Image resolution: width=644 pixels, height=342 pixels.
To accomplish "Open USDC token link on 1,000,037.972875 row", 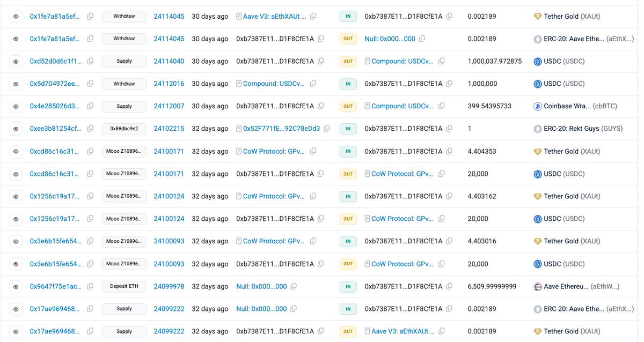I will click(x=565, y=62).
